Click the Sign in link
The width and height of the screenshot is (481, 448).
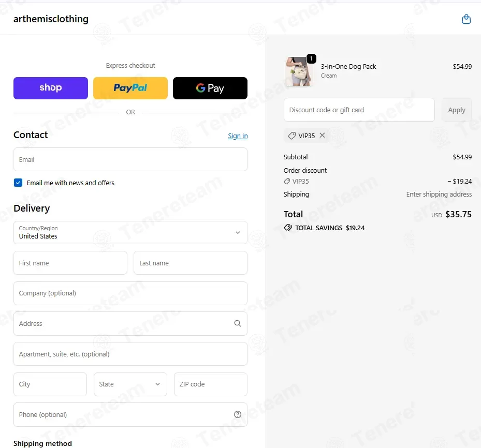(x=238, y=136)
